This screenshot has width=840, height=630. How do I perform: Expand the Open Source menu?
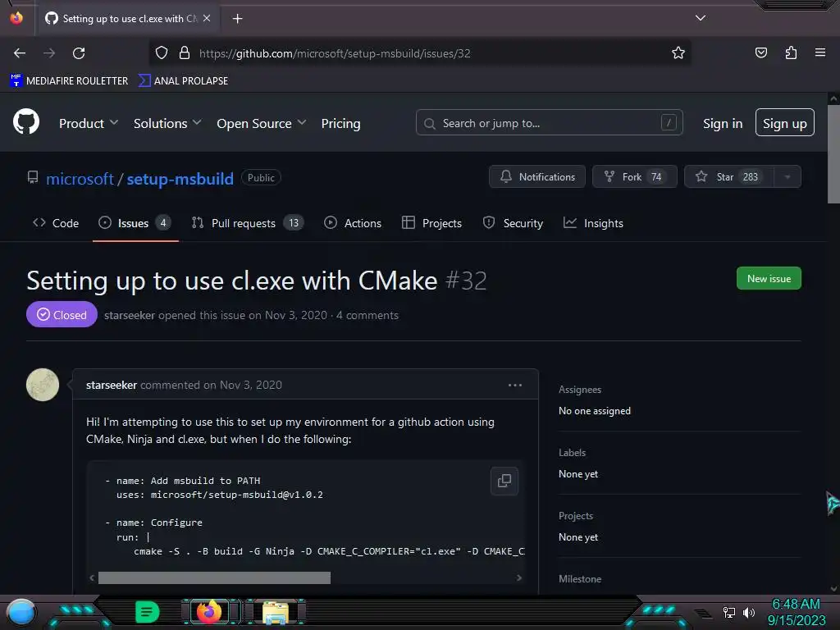coord(262,123)
